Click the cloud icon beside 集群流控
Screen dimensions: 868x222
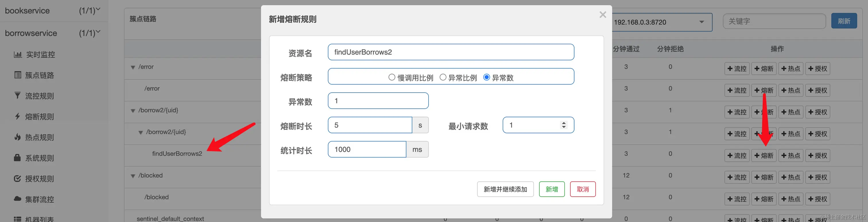17,199
